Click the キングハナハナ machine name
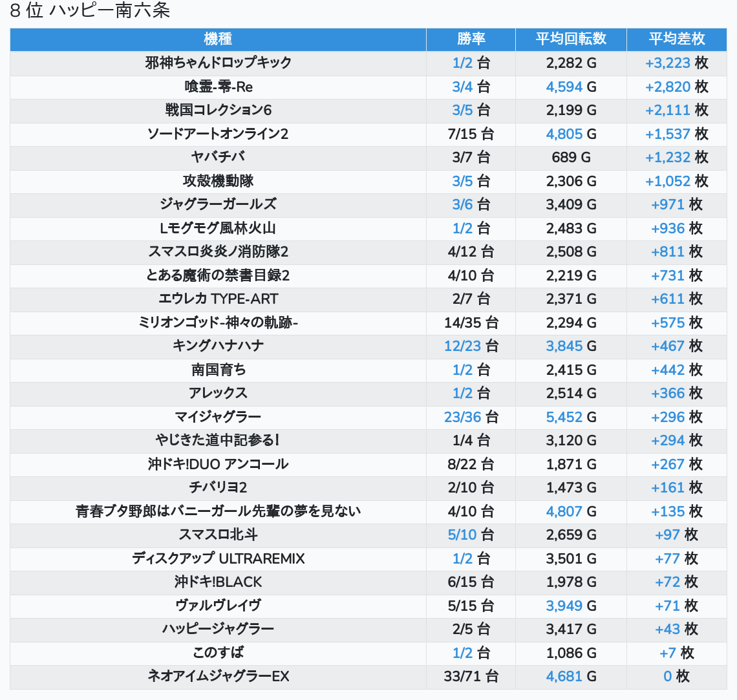This screenshot has height=700, width=737. pyautogui.click(x=218, y=346)
